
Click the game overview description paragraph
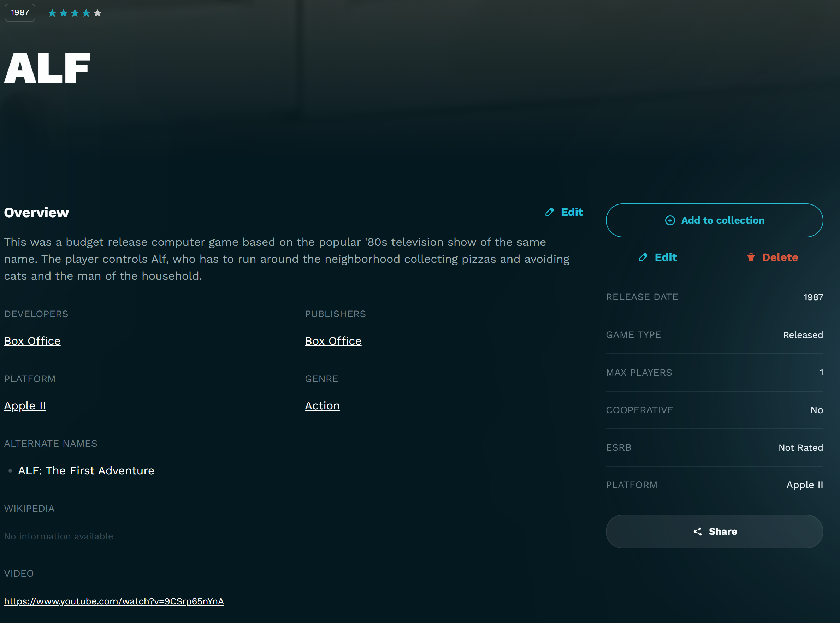coord(287,260)
